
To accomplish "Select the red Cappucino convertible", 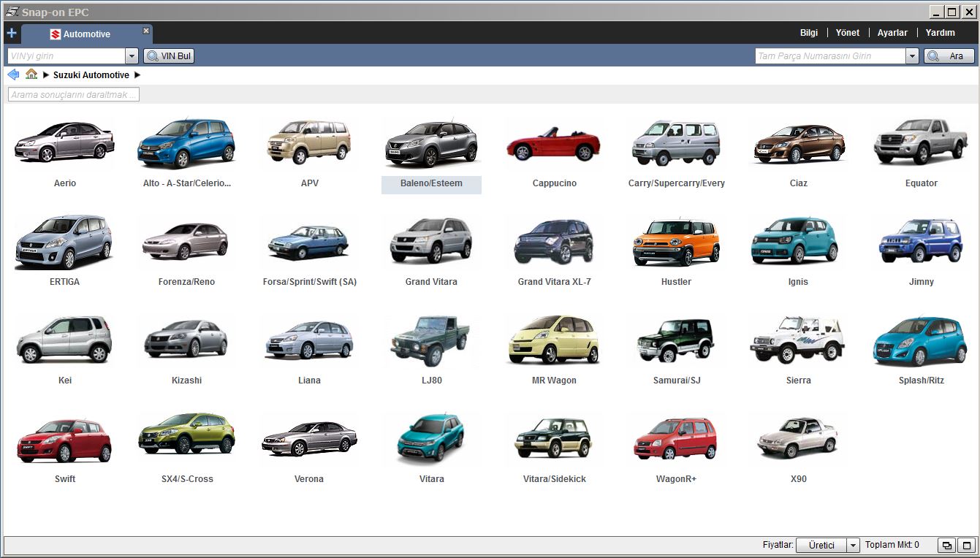I will click(x=553, y=143).
